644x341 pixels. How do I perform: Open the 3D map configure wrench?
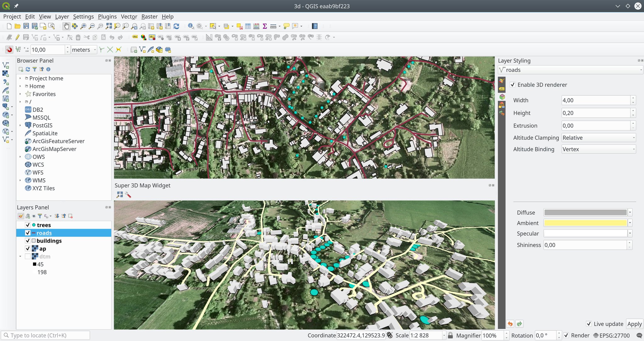pos(128,195)
